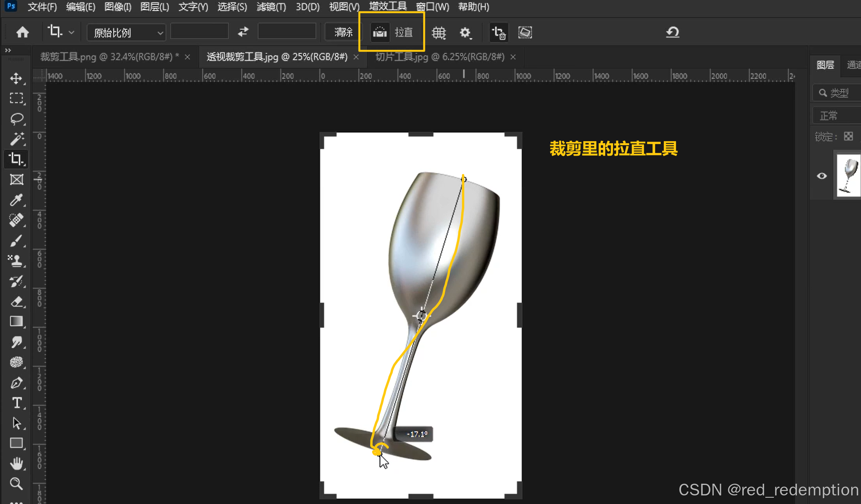This screenshot has width=861, height=504.
Task: Toggle content-aware fill crop option
Action: [525, 32]
